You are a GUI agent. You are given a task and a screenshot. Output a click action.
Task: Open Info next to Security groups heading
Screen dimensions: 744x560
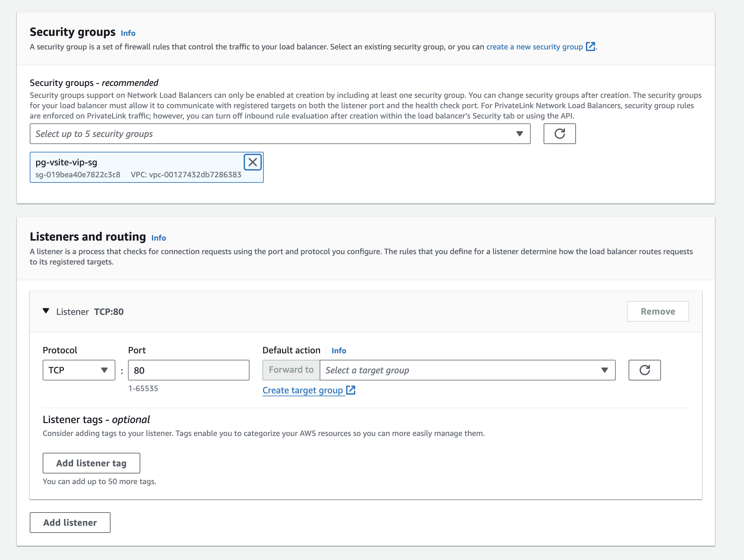coord(128,33)
